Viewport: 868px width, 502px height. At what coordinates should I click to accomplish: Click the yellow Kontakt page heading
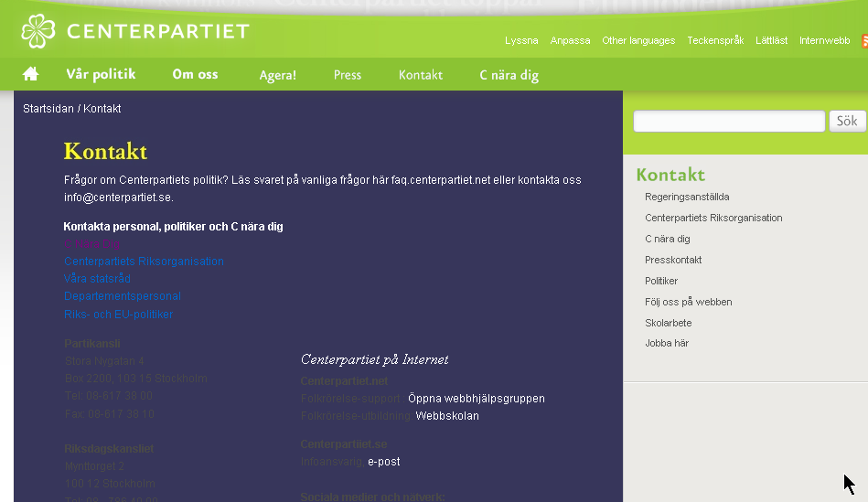point(105,151)
